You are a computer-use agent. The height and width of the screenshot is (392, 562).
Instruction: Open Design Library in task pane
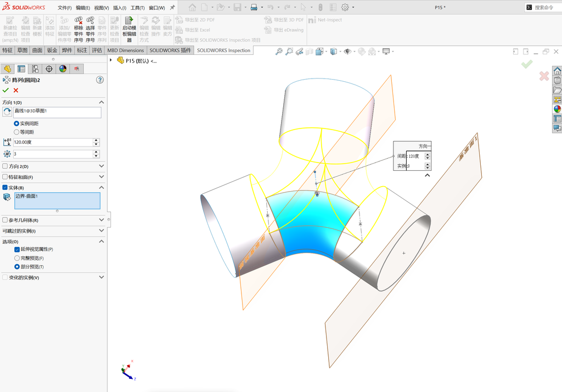pos(557,80)
